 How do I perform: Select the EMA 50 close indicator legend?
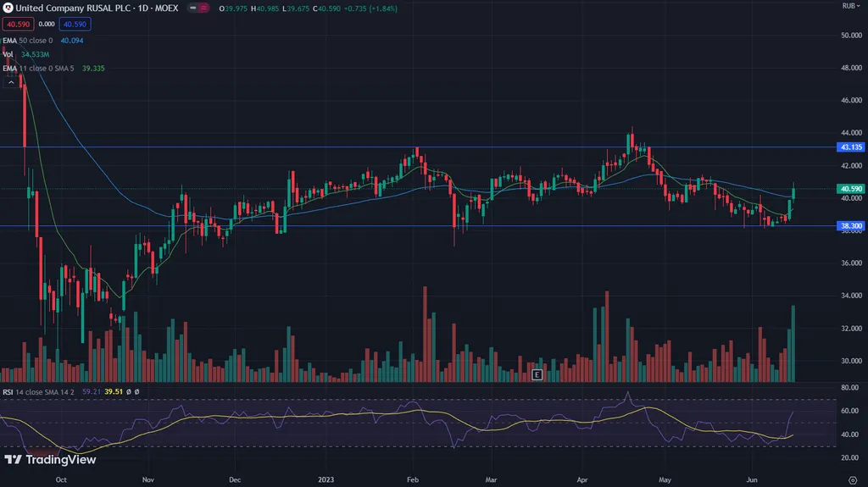point(29,40)
